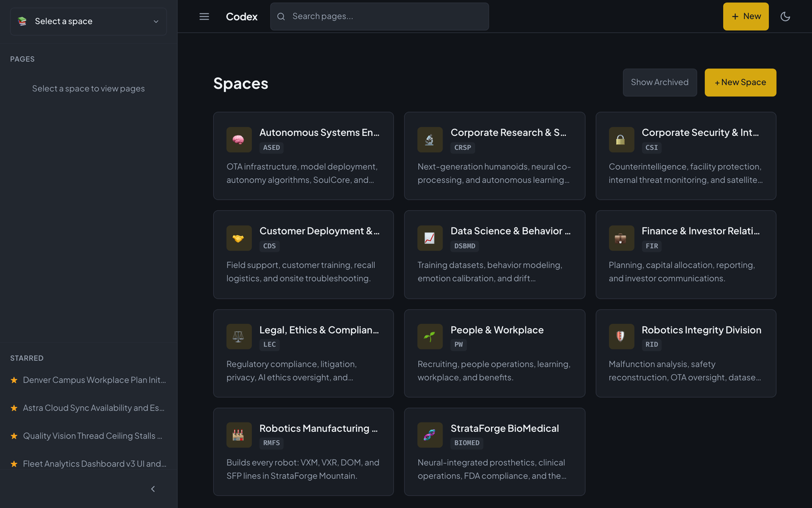
Task: Click the Legal scales icon
Action: [239, 337]
